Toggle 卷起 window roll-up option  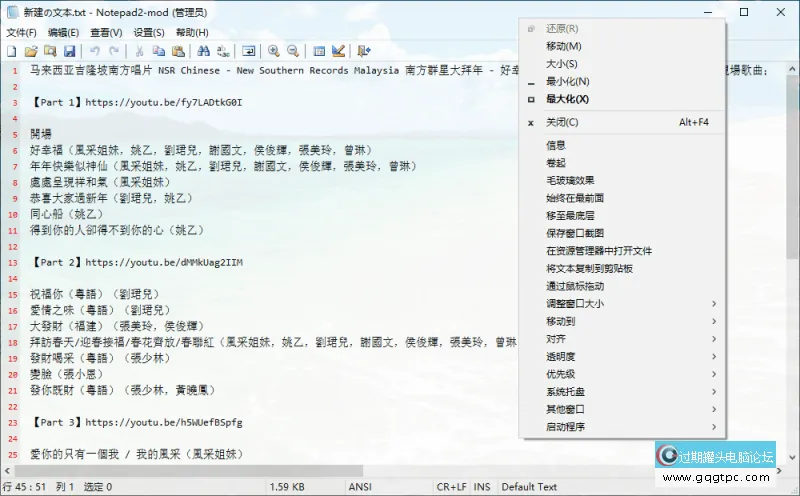point(622,163)
